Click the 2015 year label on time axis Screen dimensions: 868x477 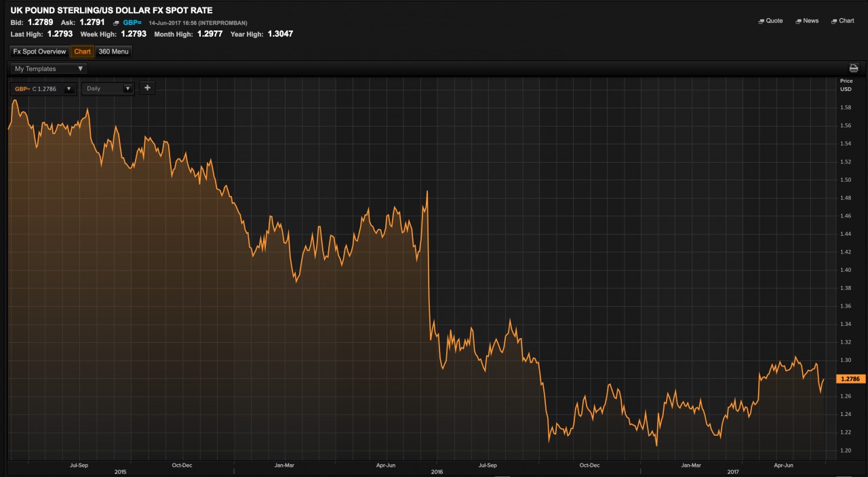pos(121,472)
